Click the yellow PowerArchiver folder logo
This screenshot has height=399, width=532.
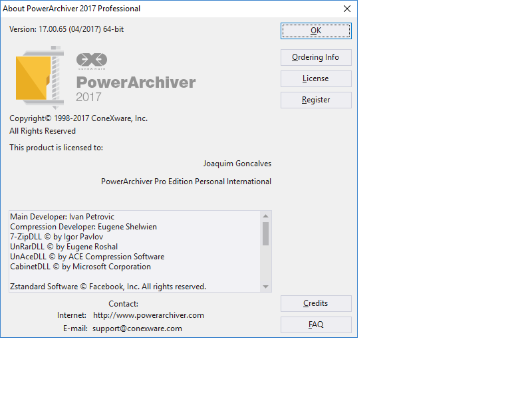click(40, 78)
